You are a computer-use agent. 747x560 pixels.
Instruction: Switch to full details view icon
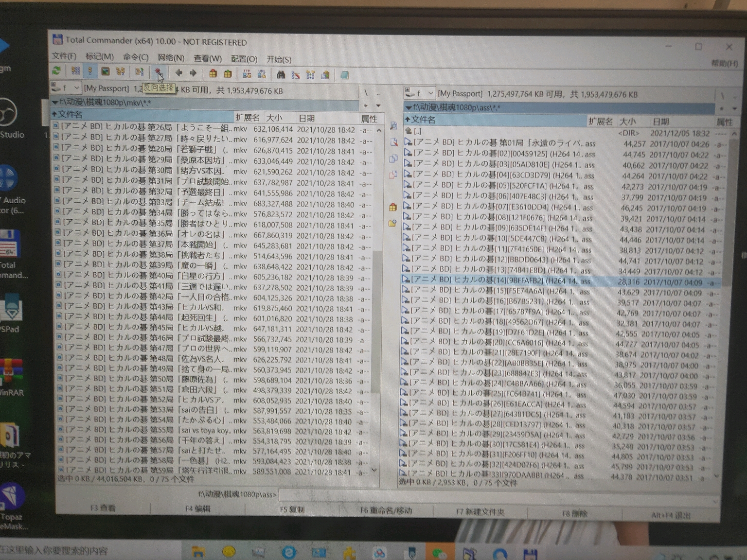[x=90, y=71]
